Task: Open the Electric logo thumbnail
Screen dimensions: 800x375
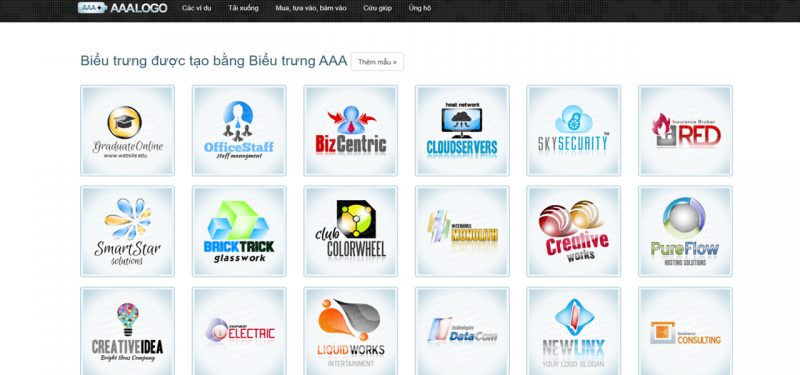Action: click(x=239, y=331)
